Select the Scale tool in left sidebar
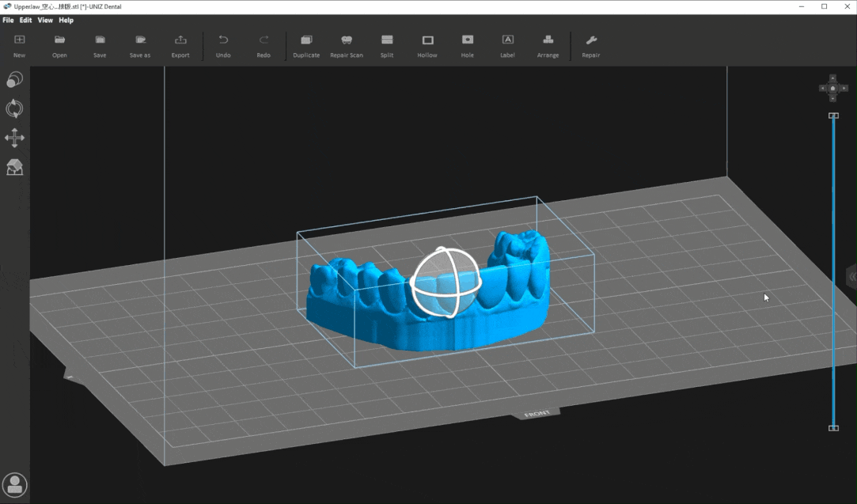 pos(14,80)
